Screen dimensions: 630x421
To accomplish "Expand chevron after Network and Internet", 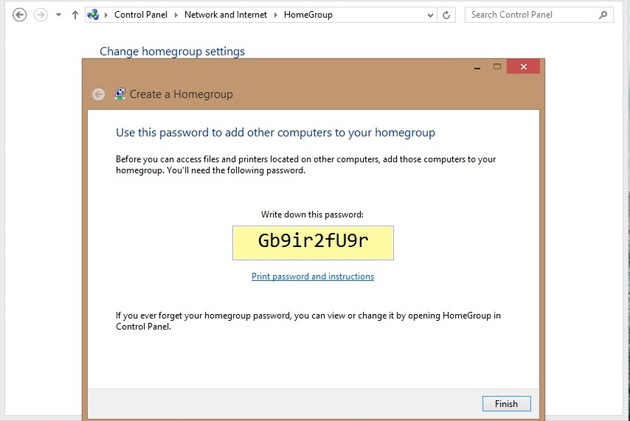I will [275, 15].
